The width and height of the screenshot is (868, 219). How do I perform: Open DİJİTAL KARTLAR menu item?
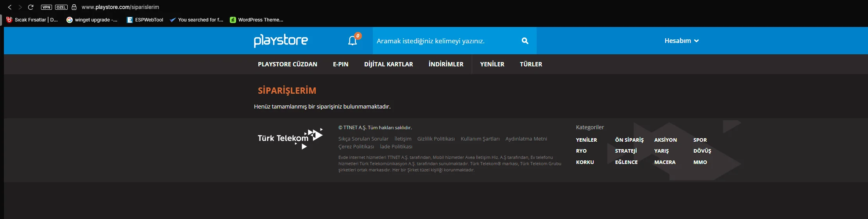click(x=388, y=64)
